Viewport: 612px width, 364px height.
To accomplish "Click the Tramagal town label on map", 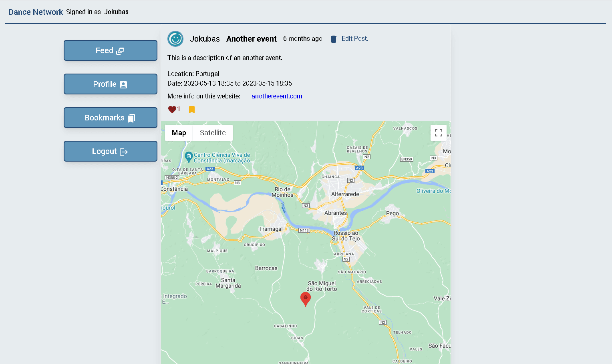I will point(270,229).
